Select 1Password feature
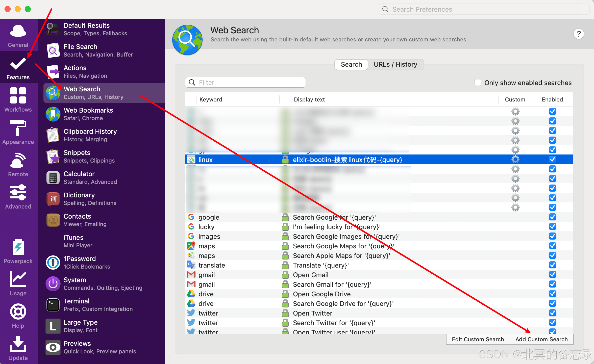 point(104,263)
